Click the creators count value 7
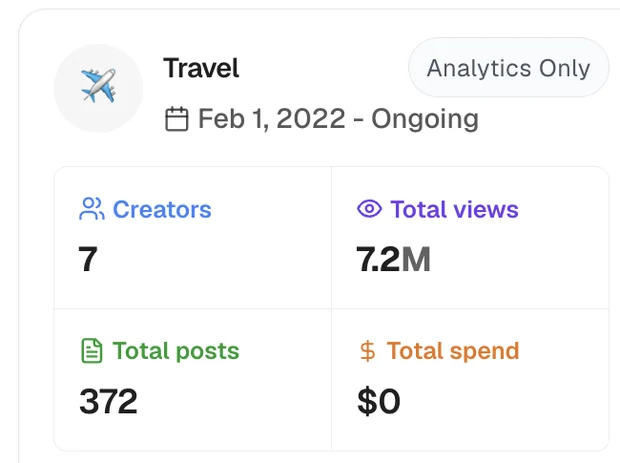This screenshot has width=620, height=463. [88, 259]
